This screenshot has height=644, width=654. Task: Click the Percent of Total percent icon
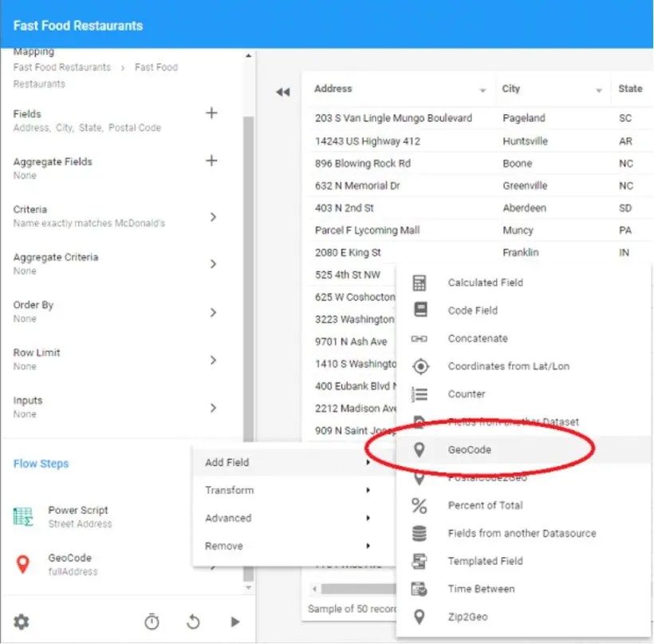[420, 505]
